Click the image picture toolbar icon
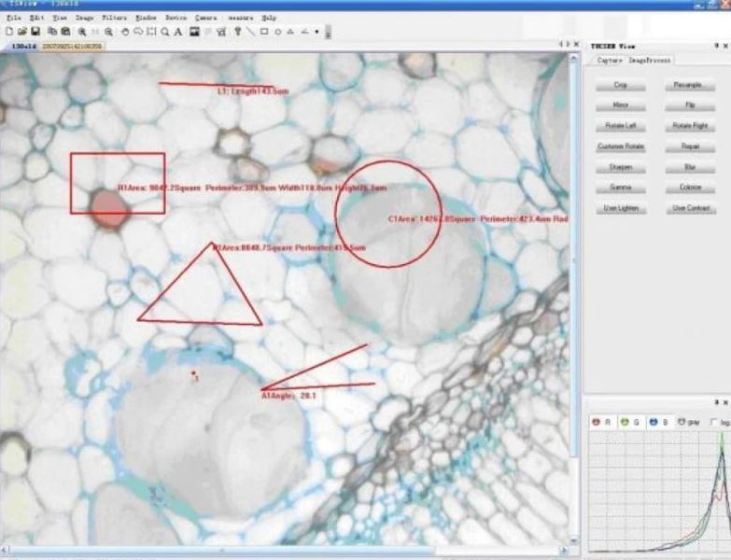Image resolution: width=731 pixels, height=560 pixels. [195, 32]
